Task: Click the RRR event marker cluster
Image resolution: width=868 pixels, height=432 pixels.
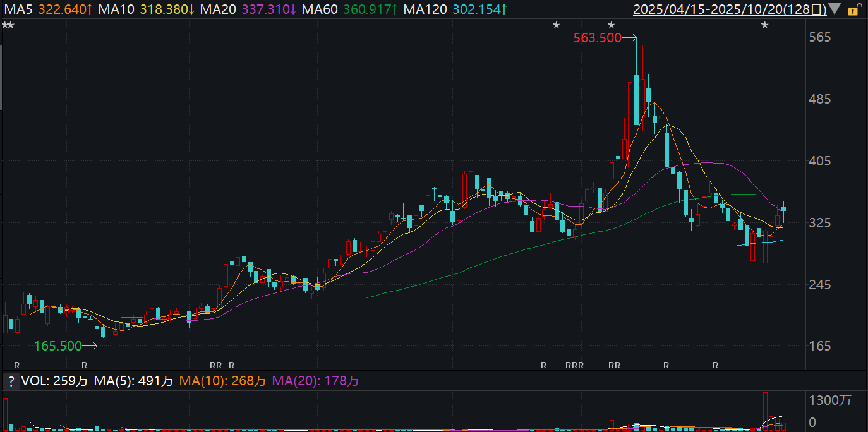Action: [574, 365]
